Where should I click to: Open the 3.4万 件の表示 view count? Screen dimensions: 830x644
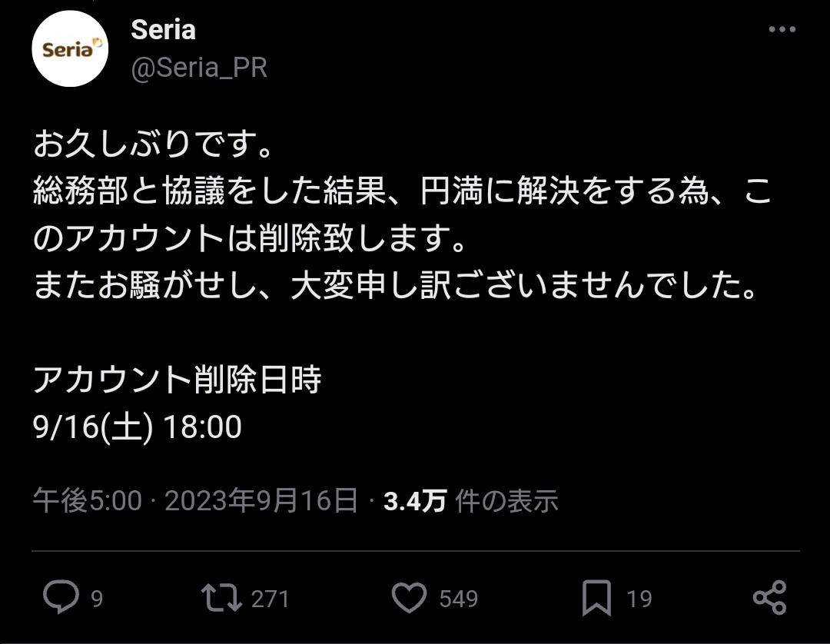point(470,500)
